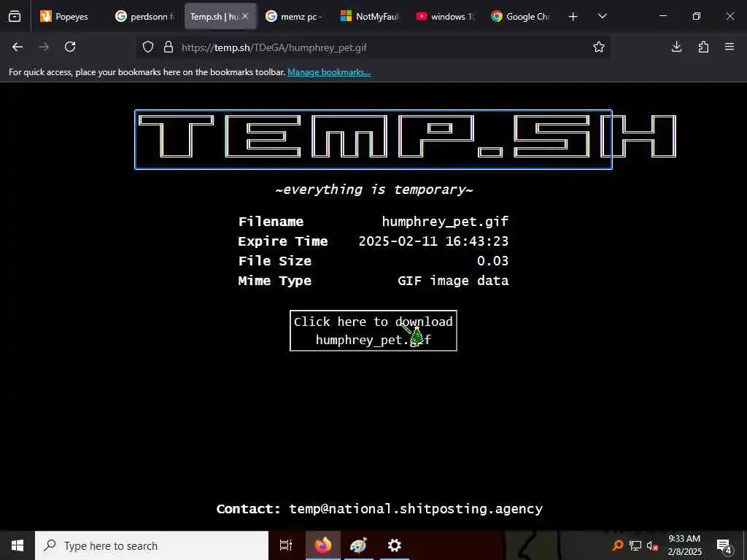Open the extensions puzzle icon
747x560 pixels.
pyautogui.click(x=703, y=47)
